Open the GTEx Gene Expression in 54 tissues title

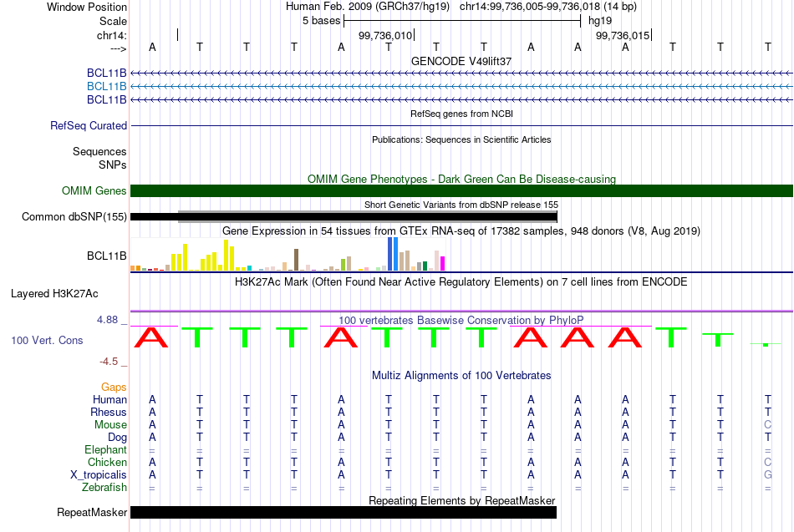(461, 231)
